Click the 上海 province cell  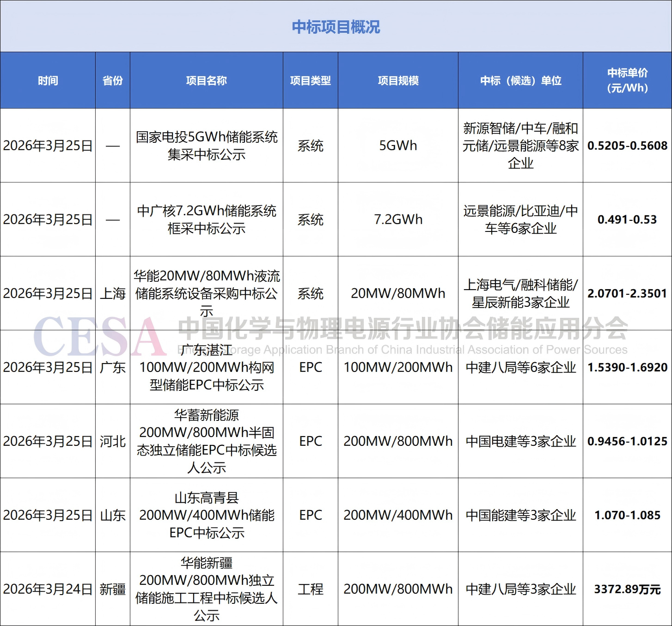112,293
